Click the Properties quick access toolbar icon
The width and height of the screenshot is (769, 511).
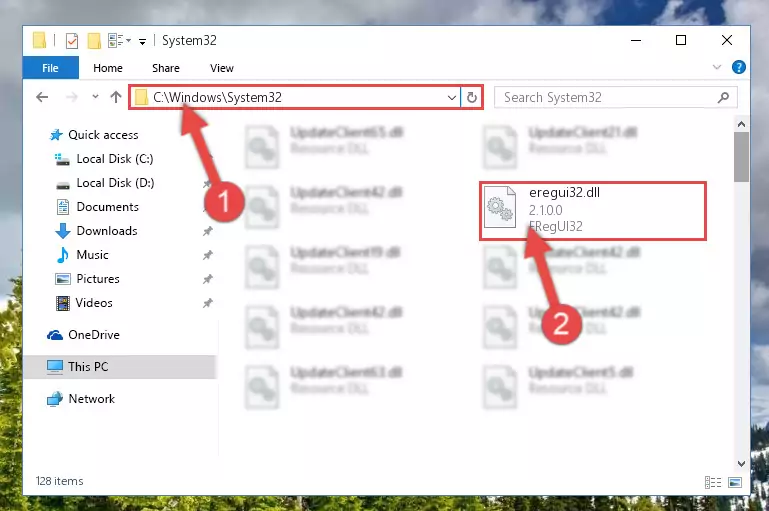pos(72,41)
